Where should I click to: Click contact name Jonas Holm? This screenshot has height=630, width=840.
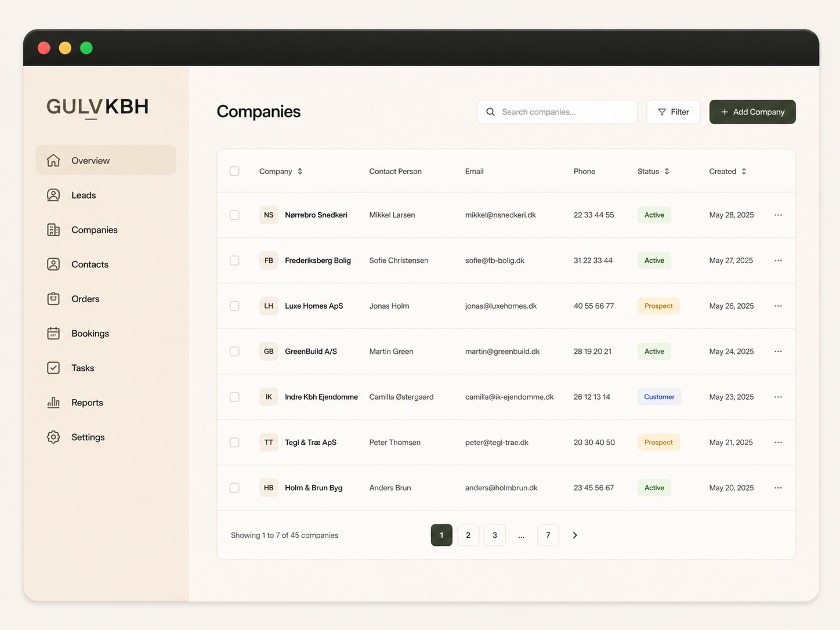pyautogui.click(x=389, y=306)
